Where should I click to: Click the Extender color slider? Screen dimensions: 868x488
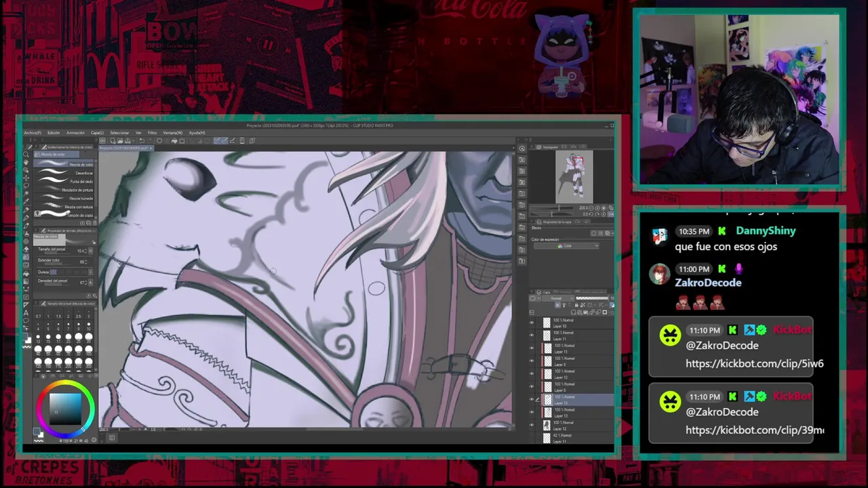coord(56,264)
